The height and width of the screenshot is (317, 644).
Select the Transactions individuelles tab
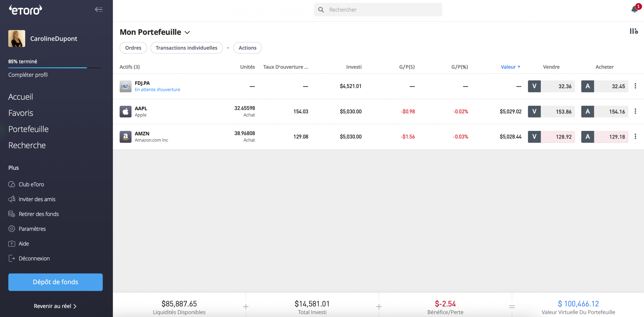pos(186,47)
